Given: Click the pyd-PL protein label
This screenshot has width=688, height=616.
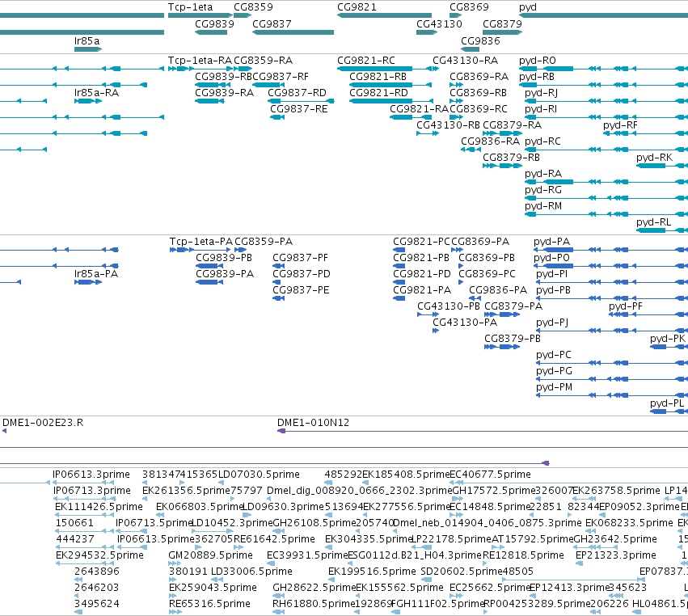Looking at the screenshot, I should click(x=667, y=403).
